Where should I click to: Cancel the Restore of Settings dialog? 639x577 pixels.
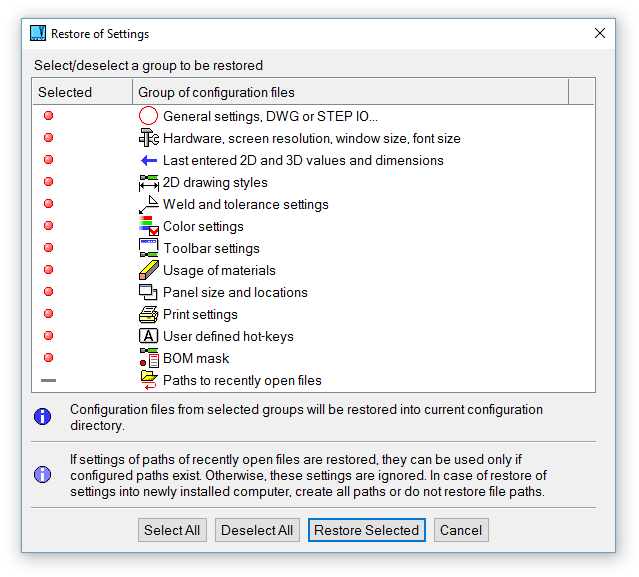(x=460, y=530)
